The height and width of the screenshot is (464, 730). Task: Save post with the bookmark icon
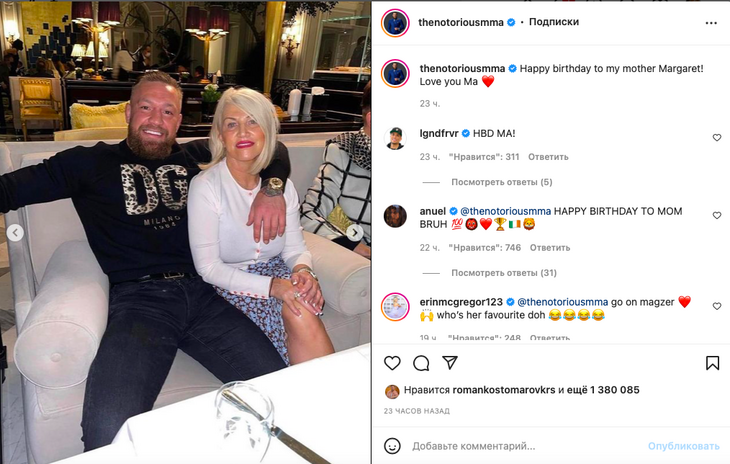coord(712,363)
